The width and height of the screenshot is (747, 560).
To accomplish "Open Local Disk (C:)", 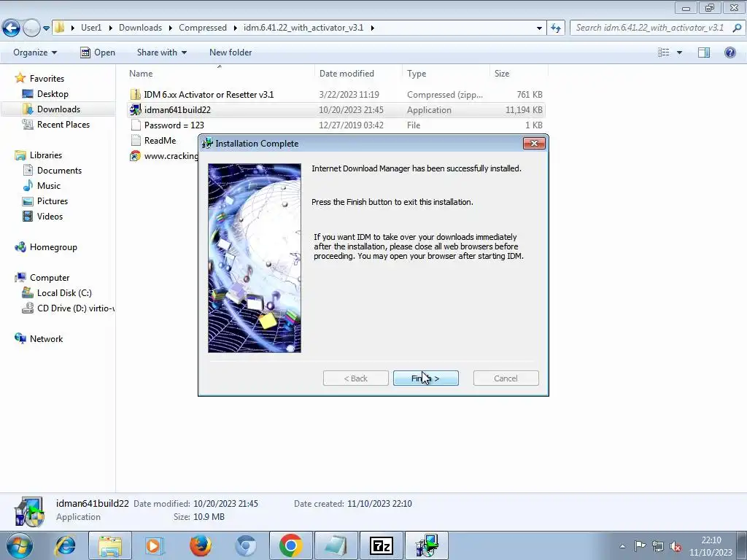I will point(64,293).
